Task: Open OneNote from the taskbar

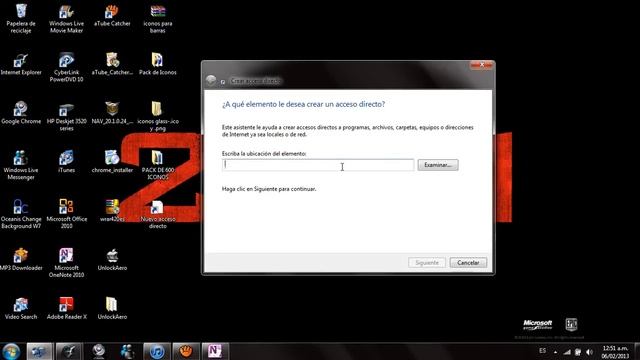Action: [x=215, y=351]
